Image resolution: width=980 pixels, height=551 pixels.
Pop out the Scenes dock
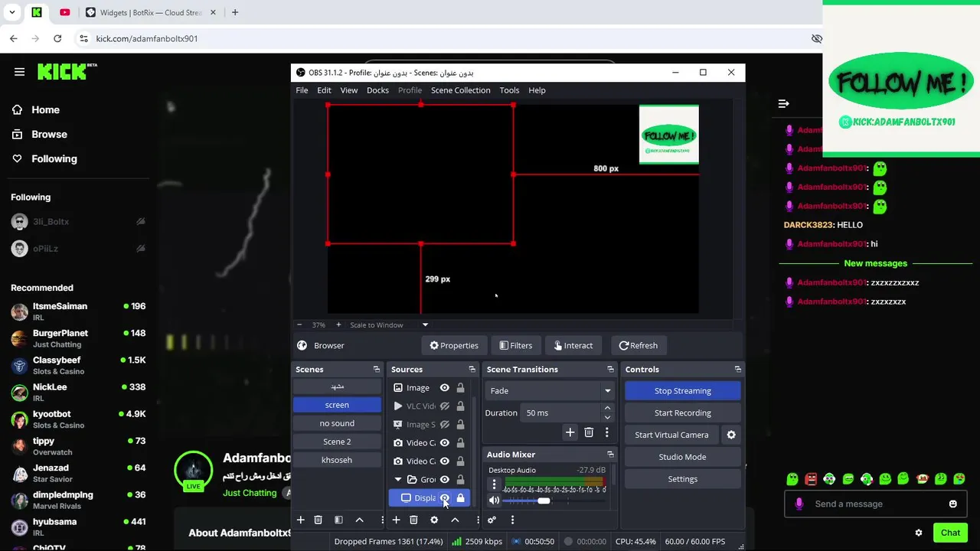376,369
